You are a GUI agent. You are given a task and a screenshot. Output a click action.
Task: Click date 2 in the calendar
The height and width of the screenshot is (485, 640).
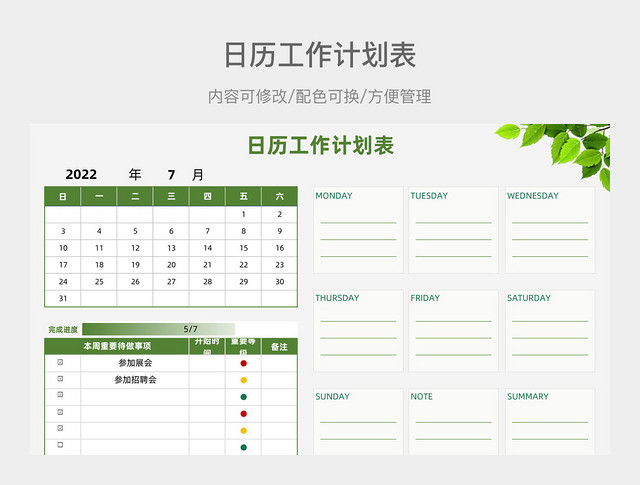point(280,214)
